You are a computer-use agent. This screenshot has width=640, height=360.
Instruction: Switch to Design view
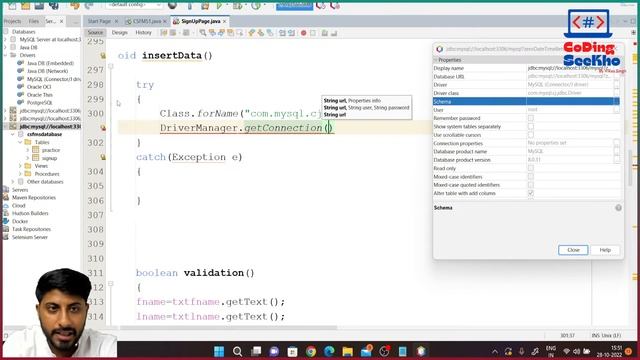click(120, 32)
